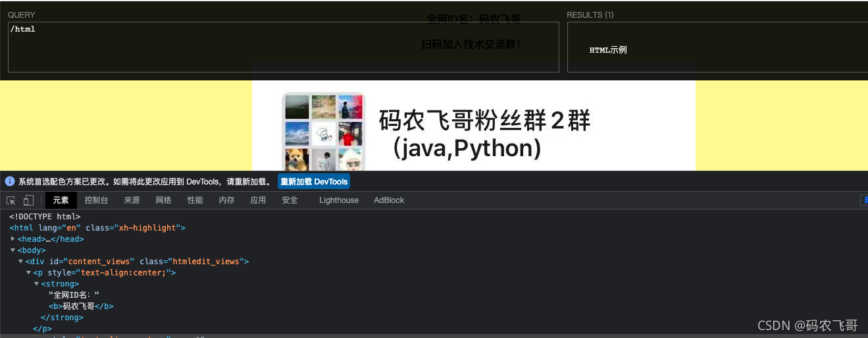Screen dimensions: 868x338
Task: Open the 安全 tab
Action: 290,200
